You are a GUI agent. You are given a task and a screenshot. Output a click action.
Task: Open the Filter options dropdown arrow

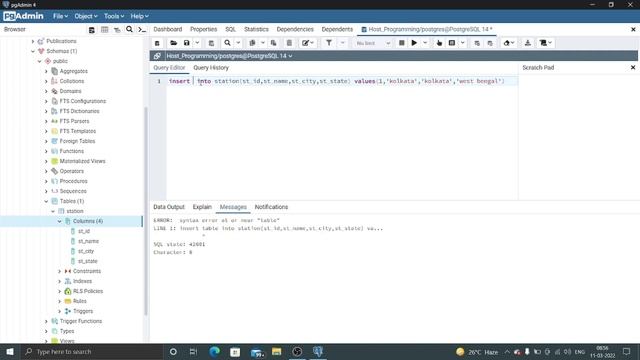click(x=342, y=43)
